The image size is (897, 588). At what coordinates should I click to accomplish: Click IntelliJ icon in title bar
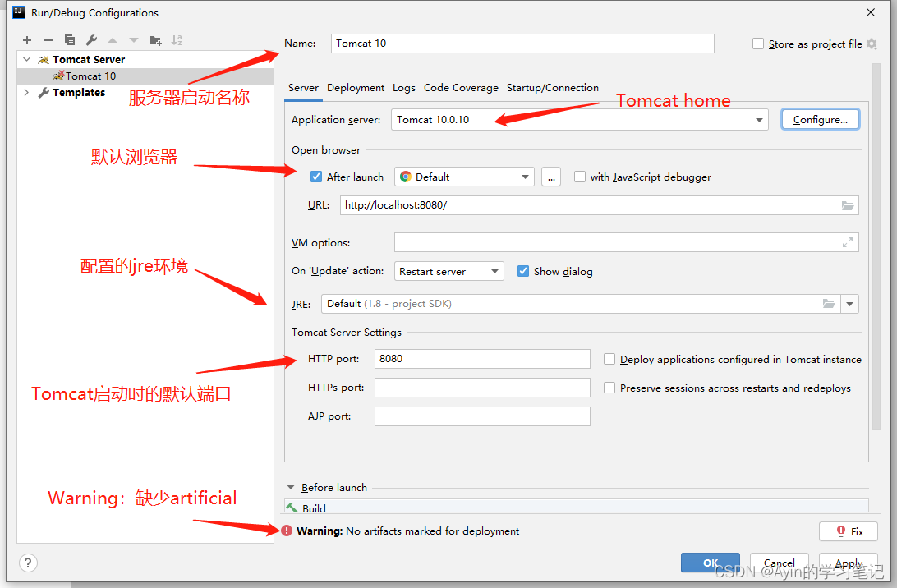pos(19,12)
